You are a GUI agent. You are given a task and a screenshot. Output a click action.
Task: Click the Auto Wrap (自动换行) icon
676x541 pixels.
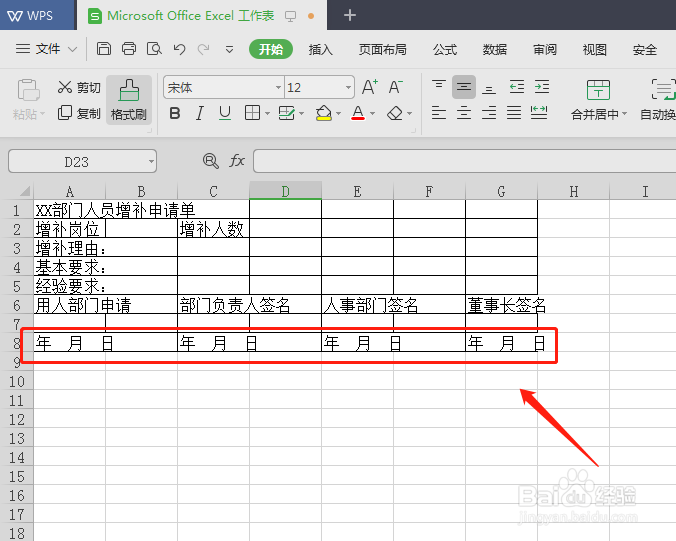point(663,90)
